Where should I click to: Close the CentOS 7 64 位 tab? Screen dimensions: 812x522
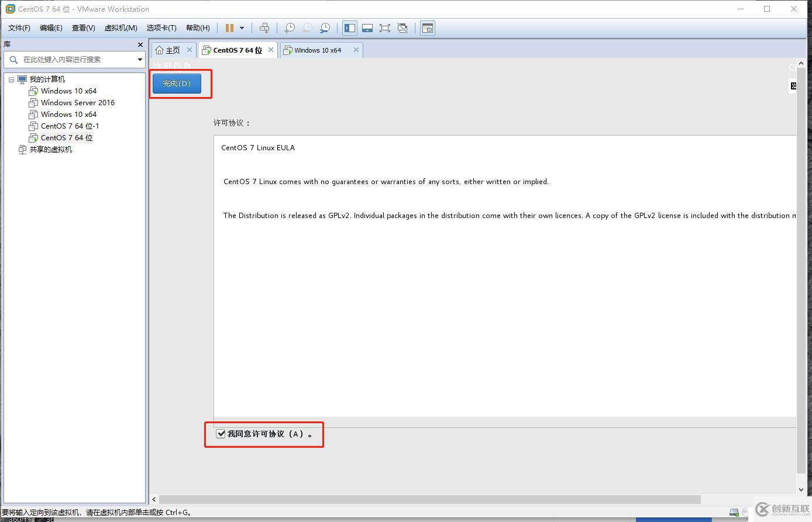(271, 50)
